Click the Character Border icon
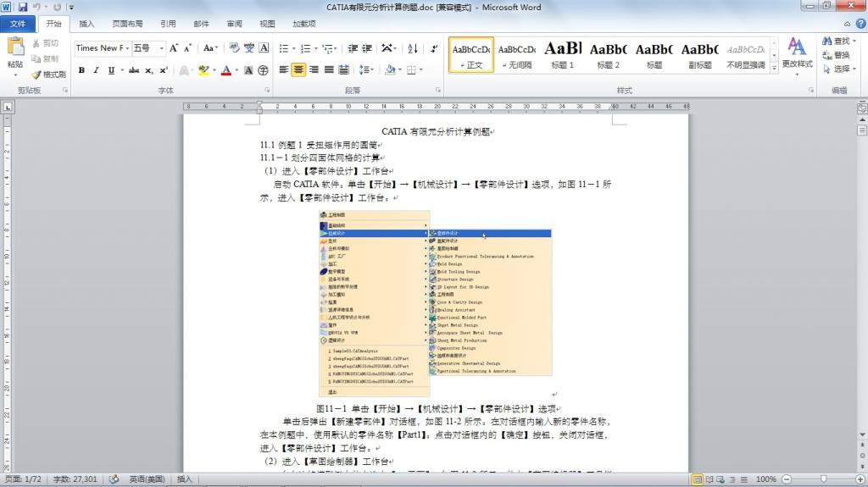The height and width of the screenshot is (487, 868). pyautogui.click(x=264, y=48)
